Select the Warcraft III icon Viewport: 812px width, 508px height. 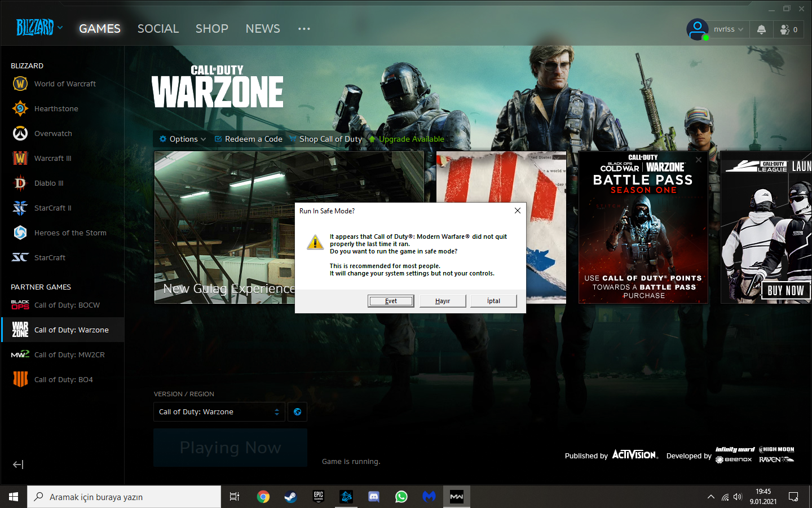pos(20,158)
